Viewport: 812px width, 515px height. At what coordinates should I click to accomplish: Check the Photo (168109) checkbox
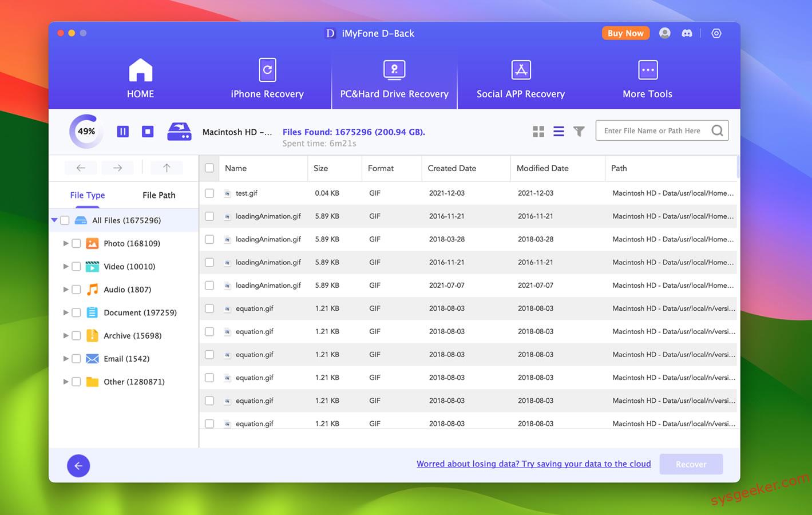76,243
